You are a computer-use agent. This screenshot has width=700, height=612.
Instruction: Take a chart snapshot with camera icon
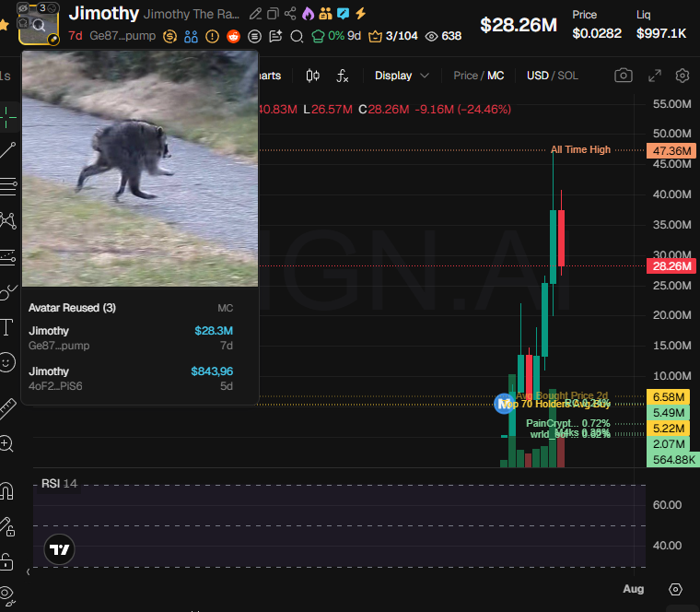624,75
